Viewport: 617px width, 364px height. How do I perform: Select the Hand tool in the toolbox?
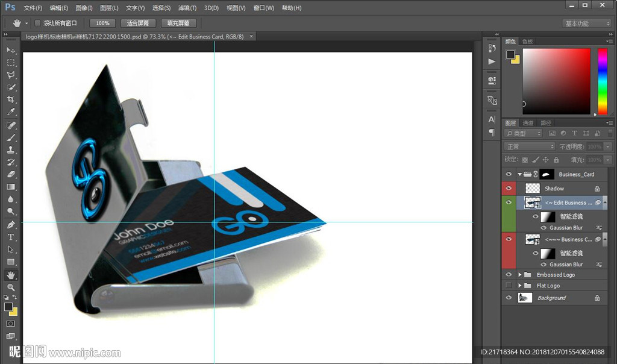11,275
